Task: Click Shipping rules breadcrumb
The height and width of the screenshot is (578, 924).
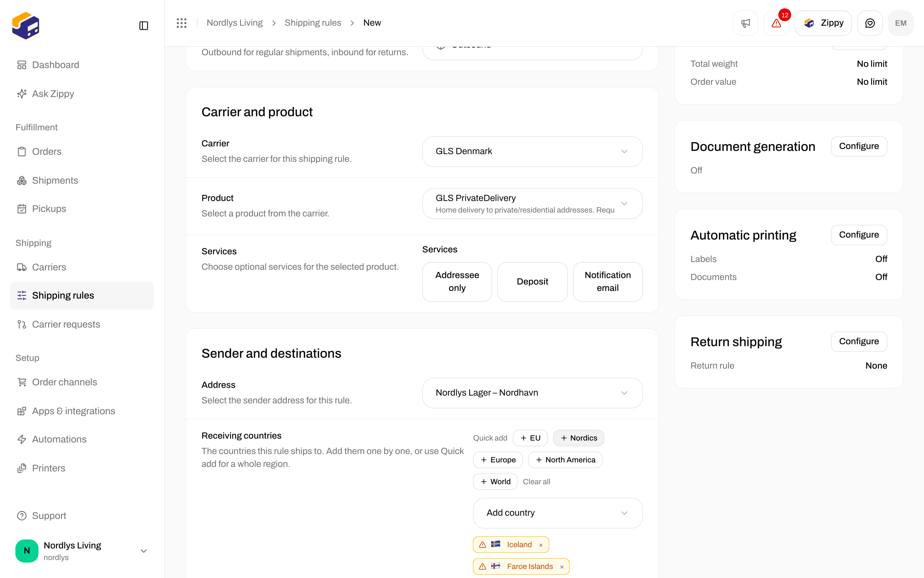Action: [x=313, y=23]
